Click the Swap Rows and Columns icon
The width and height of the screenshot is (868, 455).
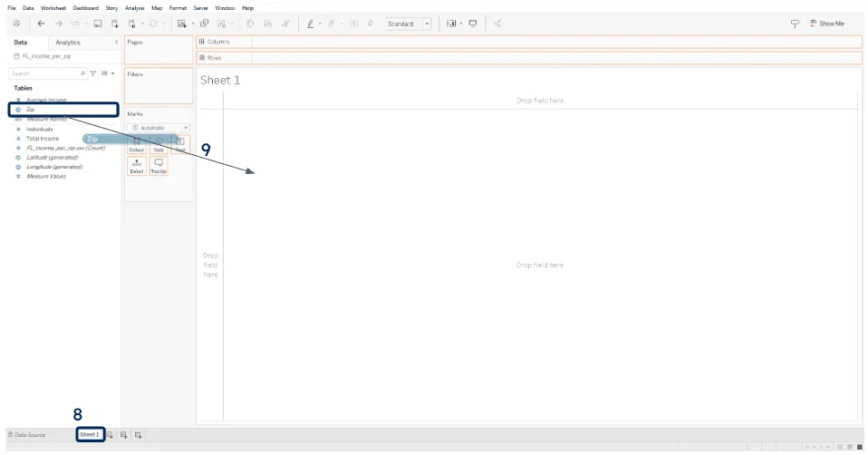point(250,24)
